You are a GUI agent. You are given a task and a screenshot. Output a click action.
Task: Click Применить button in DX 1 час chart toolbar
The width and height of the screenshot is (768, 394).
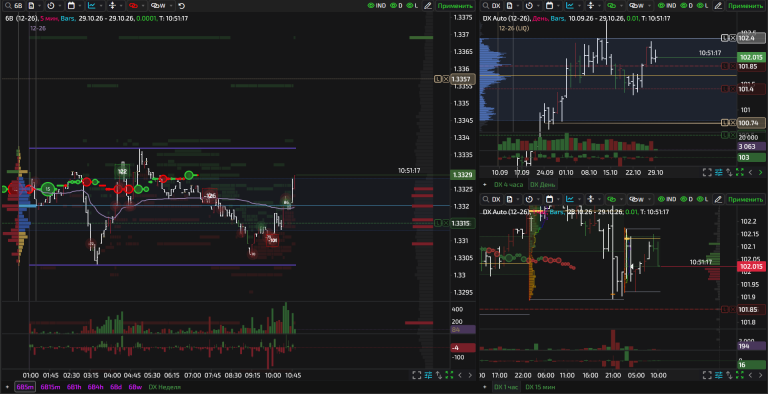(x=745, y=199)
